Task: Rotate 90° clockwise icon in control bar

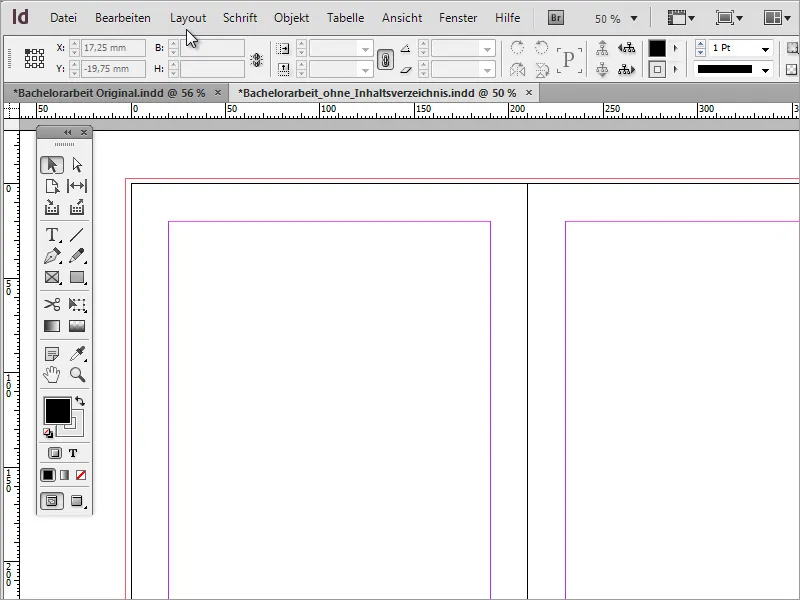Action: [x=517, y=47]
